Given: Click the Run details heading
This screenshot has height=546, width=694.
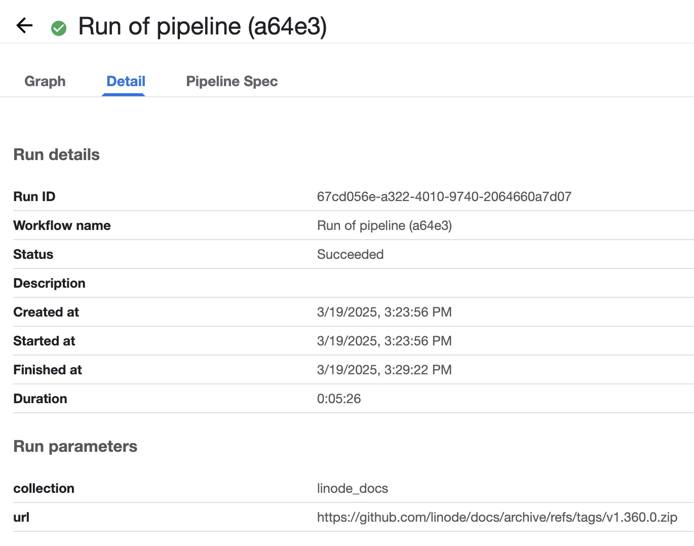Looking at the screenshot, I should click(56, 155).
